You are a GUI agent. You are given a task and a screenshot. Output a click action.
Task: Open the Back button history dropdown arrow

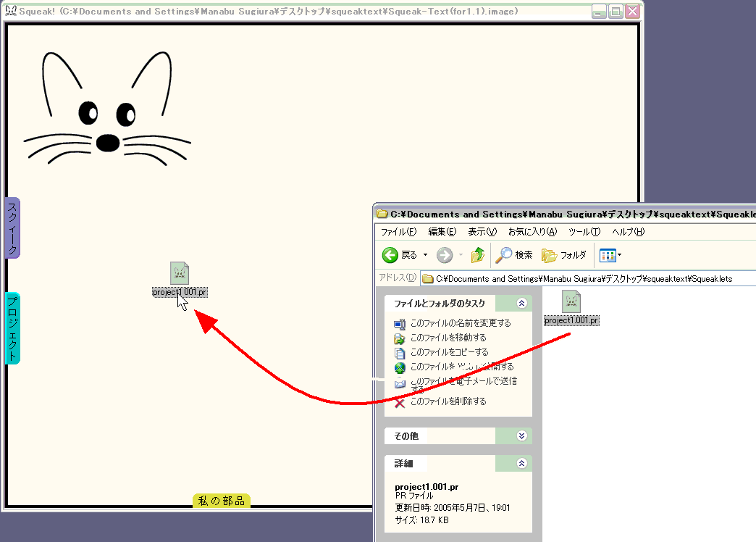(425, 255)
